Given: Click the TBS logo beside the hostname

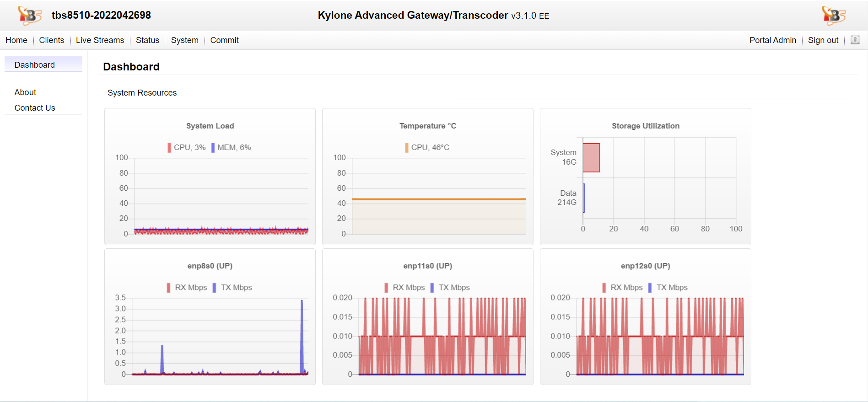Looking at the screenshot, I should (x=29, y=16).
